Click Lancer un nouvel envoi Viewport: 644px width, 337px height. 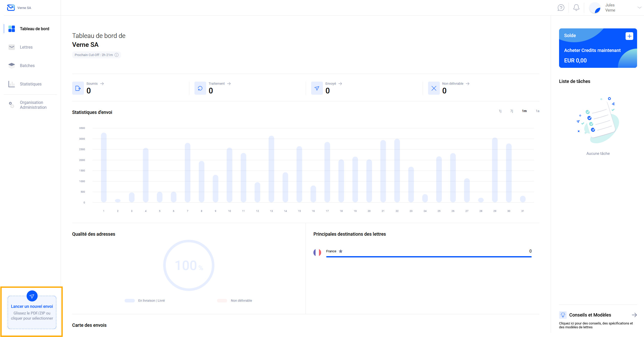32,306
